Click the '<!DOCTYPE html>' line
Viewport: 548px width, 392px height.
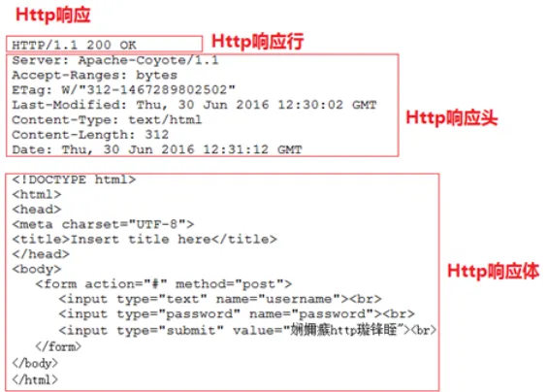point(74,180)
